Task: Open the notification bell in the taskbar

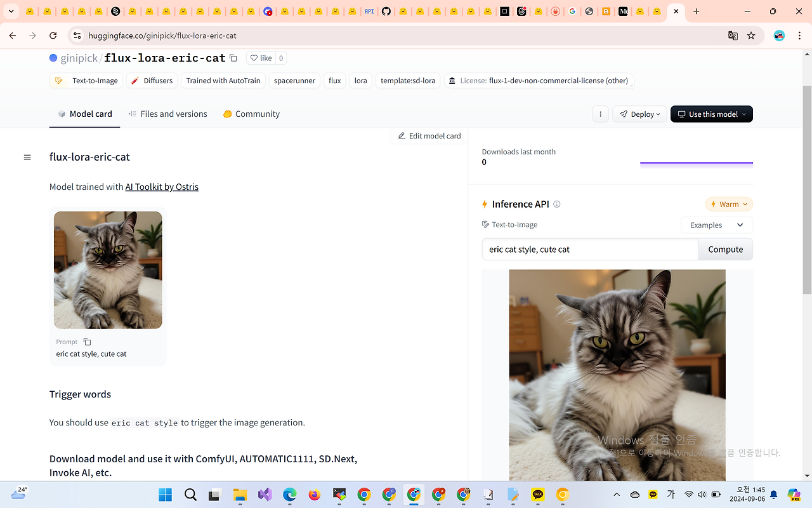Action: pyautogui.click(x=774, y=495)
